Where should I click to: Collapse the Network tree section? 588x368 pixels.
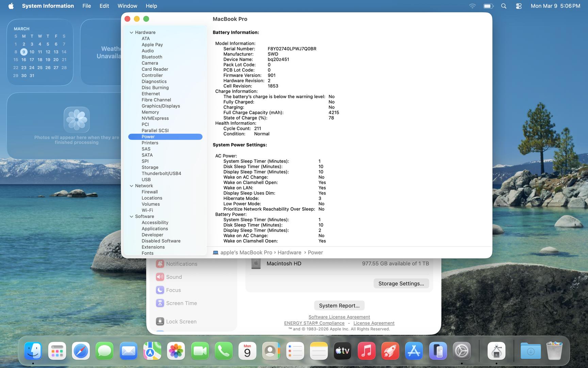(131, 186)
